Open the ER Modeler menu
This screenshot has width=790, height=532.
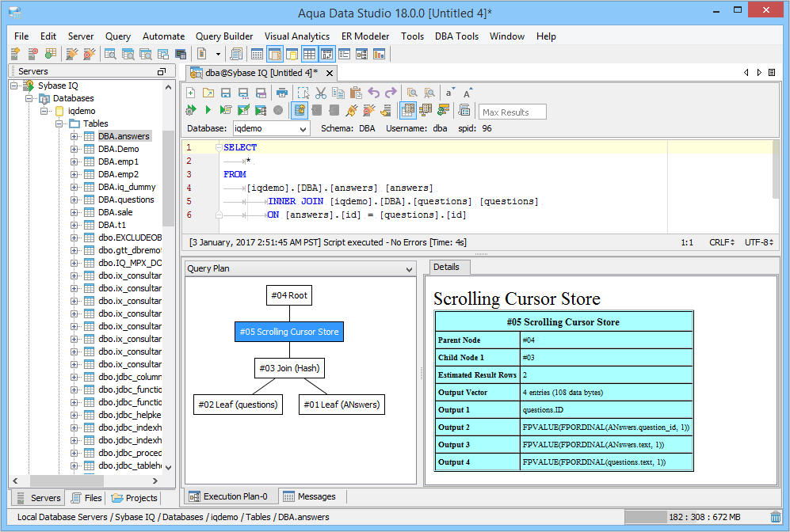[x=365, y=36]
